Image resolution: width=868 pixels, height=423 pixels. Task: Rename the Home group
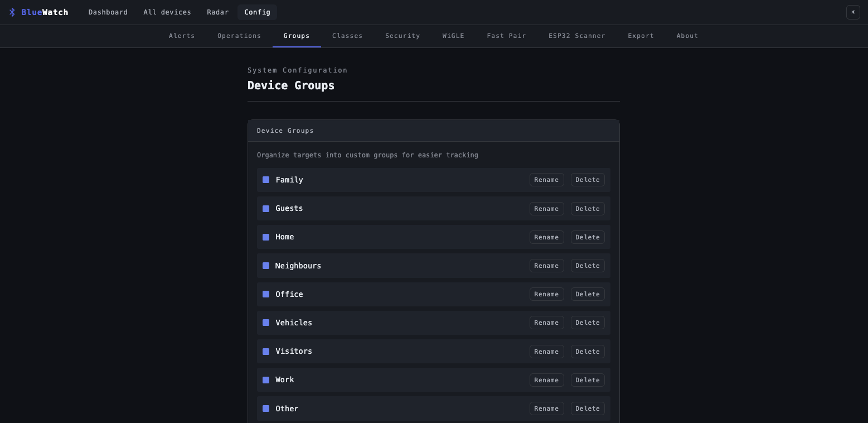[546, 237]
